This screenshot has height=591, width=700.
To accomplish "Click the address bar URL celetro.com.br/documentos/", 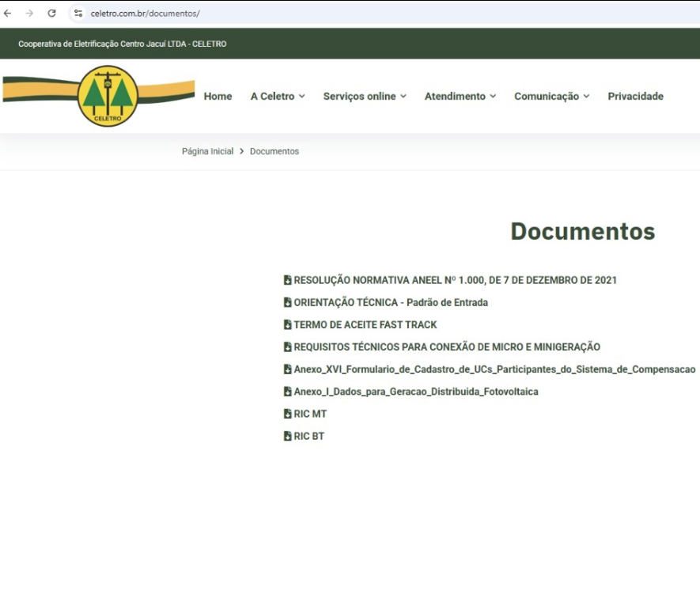I will coord(145,13).
